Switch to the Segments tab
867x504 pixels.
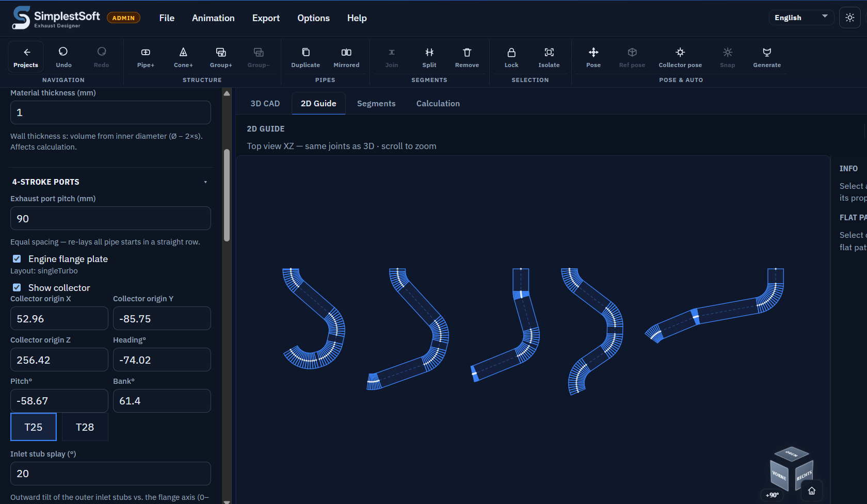376,104
